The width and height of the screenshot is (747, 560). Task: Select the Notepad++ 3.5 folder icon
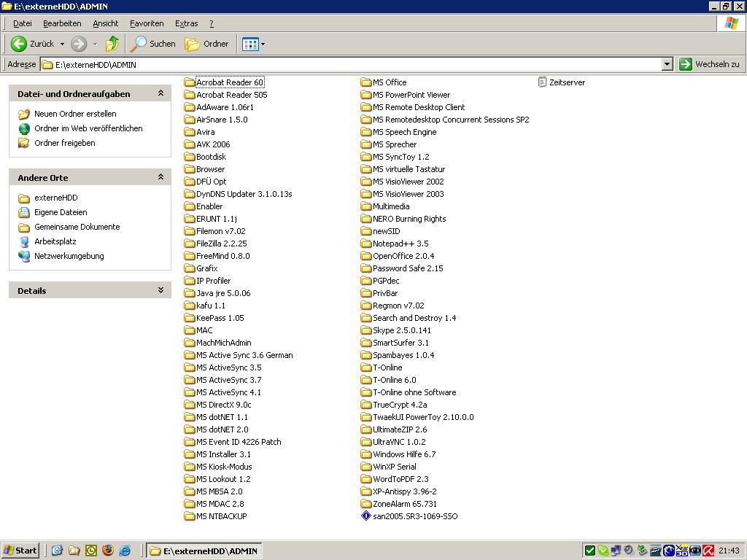click(366, 244)
